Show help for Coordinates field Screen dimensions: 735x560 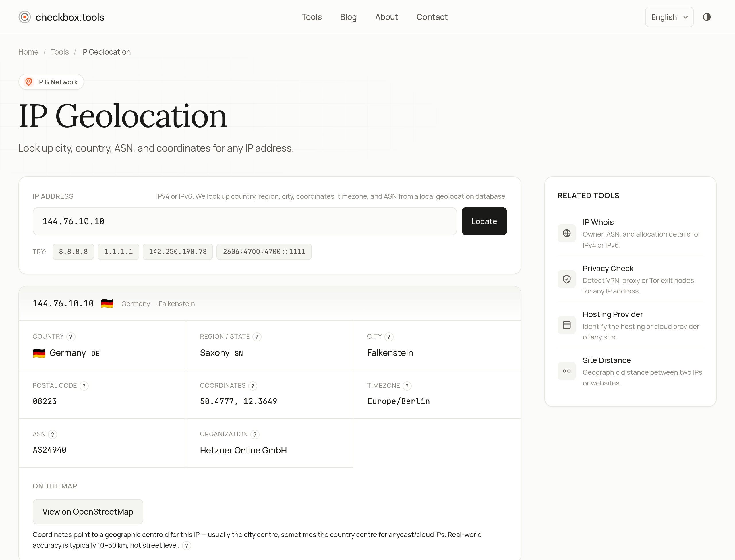coord(253,386)
